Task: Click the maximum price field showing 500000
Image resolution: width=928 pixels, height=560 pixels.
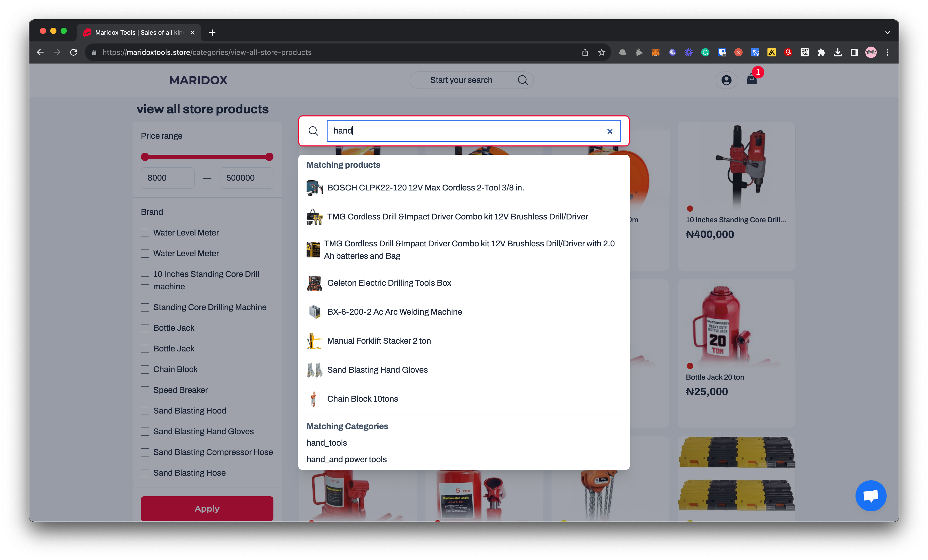Action: (246, 178)
